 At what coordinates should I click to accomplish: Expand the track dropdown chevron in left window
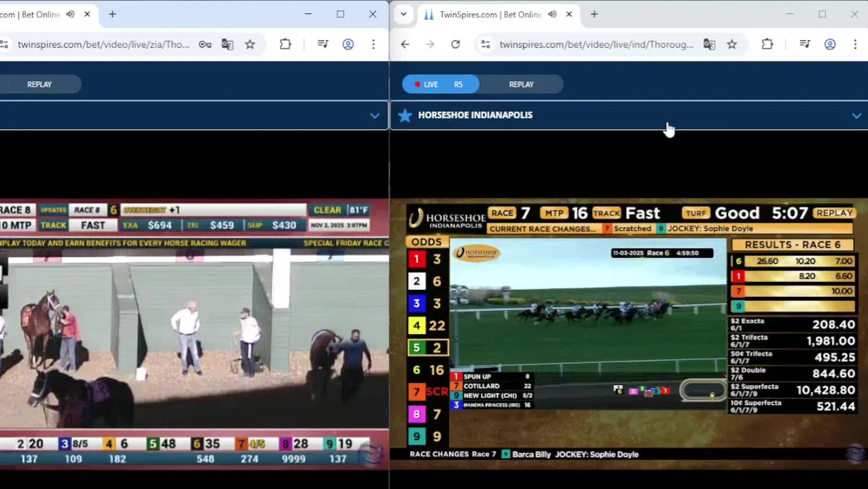coord(374,115)
